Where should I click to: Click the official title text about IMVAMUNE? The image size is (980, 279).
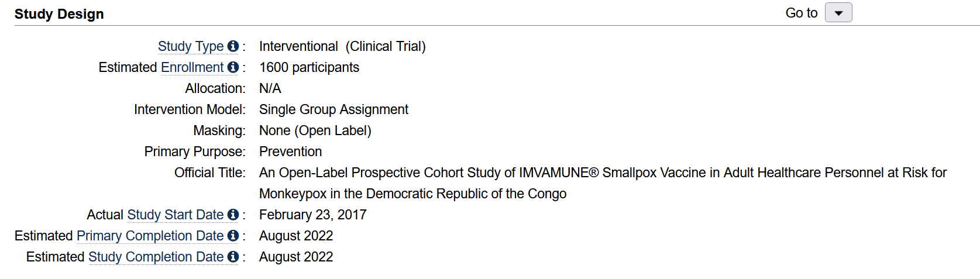(x=603, y=173)
